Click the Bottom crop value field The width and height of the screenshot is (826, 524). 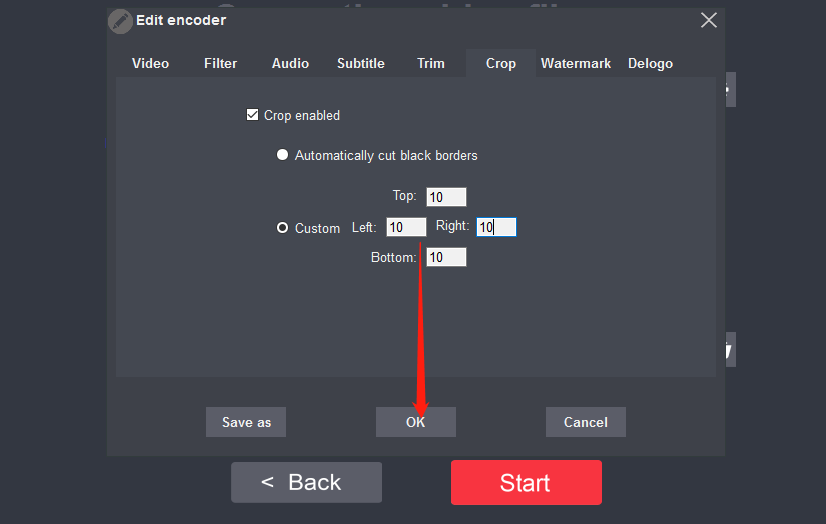[x=446, y=257]
